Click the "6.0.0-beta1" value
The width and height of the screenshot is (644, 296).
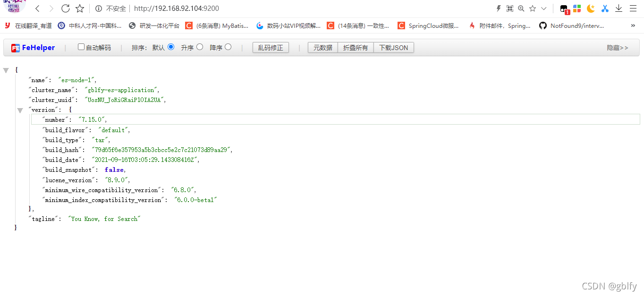pos(195,200)
